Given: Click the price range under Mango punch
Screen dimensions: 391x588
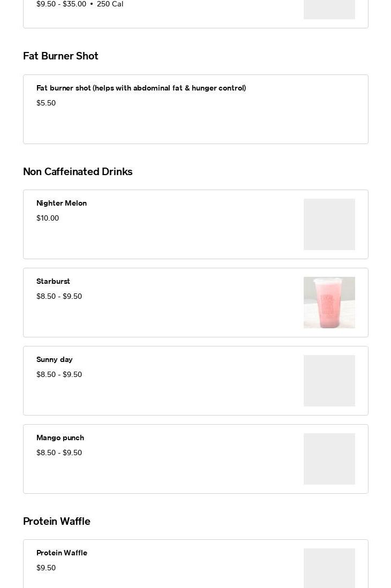Looking at the screenshot, I should tap(59, 453).
